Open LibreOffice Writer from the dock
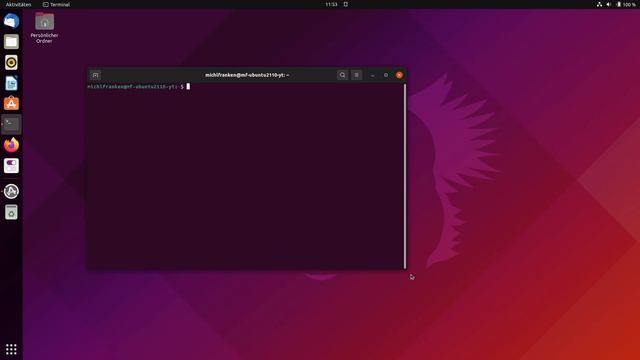Screen dimensions: 640x360 tap(11, 83)
